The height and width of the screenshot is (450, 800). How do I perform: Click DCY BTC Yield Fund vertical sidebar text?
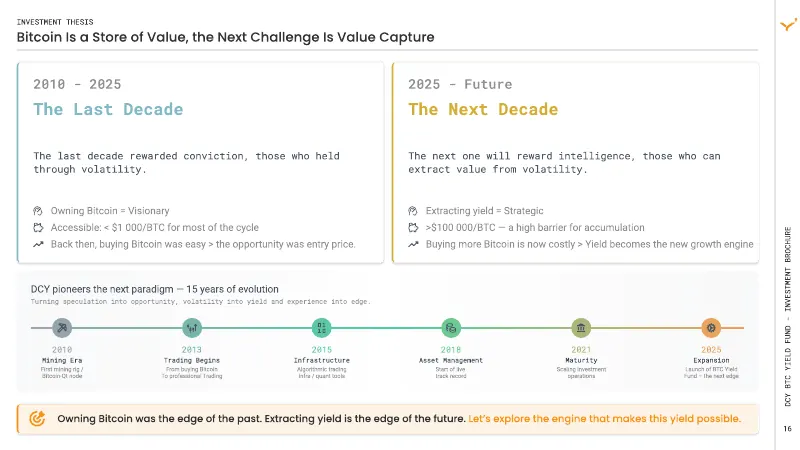click(788, 316)
